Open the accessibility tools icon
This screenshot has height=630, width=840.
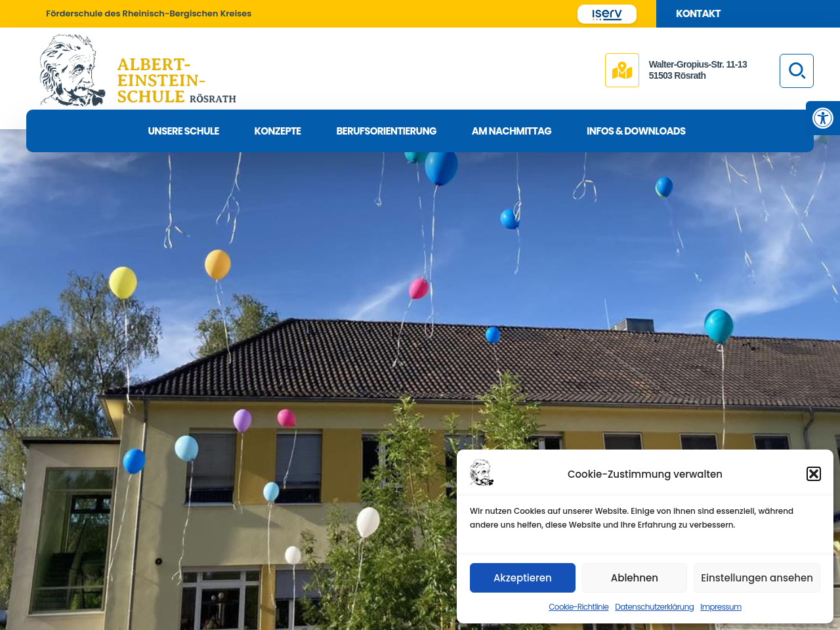[823, 118]
